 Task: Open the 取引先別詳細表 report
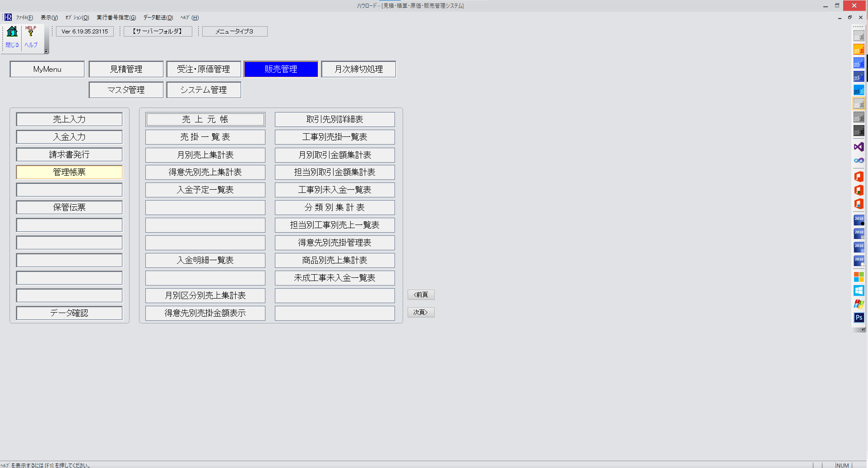pos(334,119)
